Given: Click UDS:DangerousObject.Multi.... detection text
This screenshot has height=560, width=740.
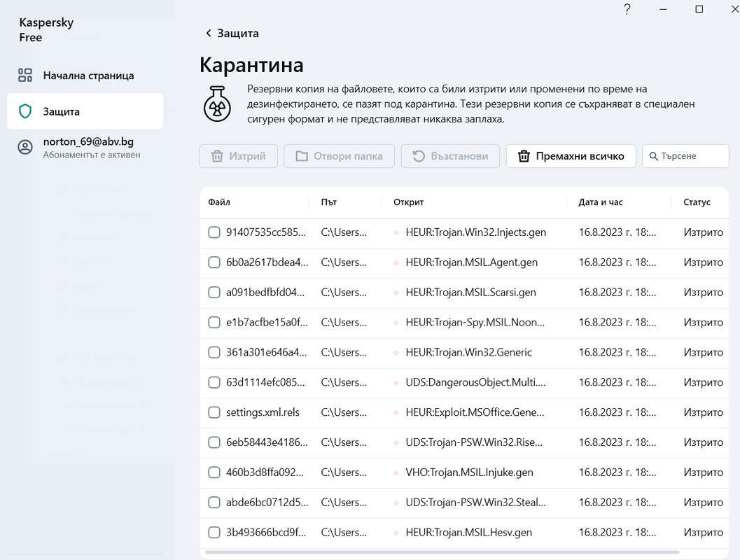Looking at the screenshot, I should pyautogui.click(x=476, y=382).
